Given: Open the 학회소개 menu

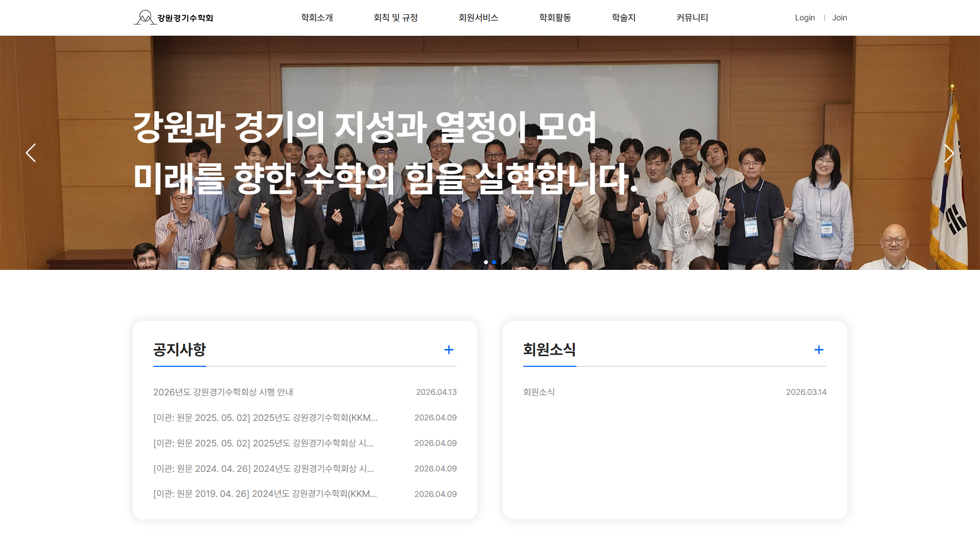Looking at the screenshot, I should [x=317, y=18].
